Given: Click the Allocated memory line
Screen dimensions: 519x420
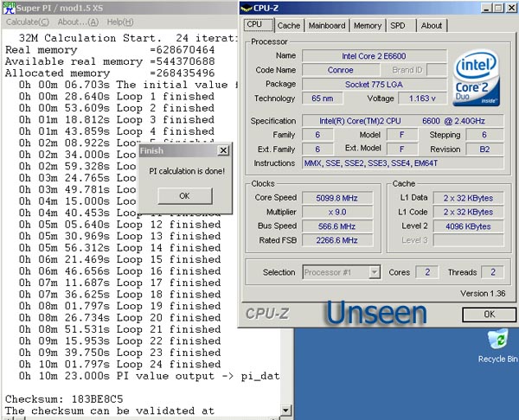Looking at the screenshot, I should click(x=110, y=73).
